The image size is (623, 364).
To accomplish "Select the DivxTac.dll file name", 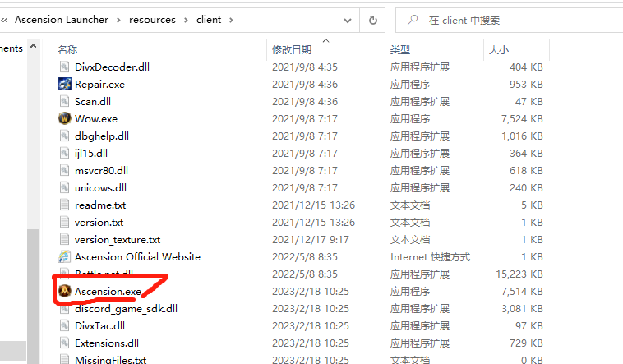I will click(99, 326).
